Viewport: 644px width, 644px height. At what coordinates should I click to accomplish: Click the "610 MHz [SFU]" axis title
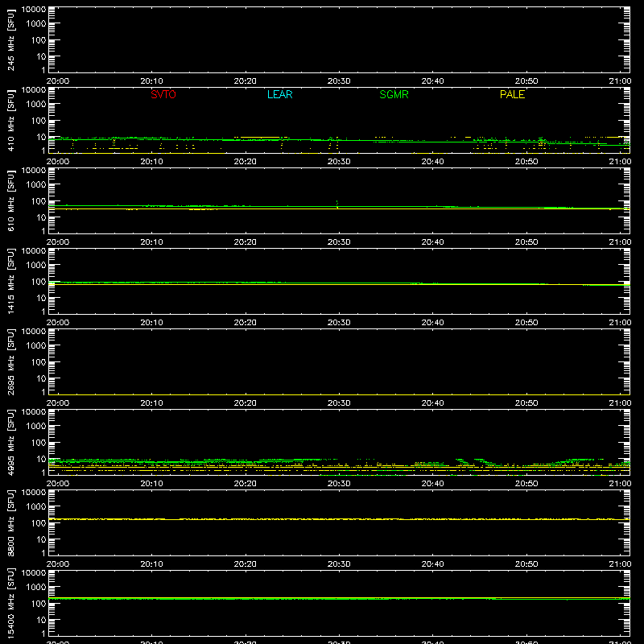(10, 200)
